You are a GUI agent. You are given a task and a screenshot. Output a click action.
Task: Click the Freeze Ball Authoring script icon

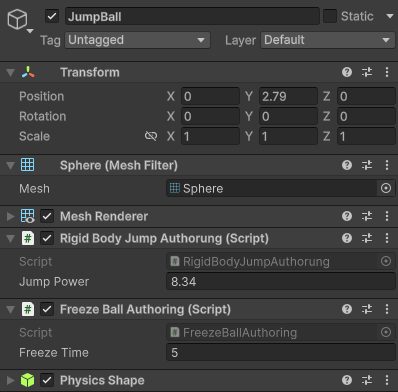[x=28, y=309]
